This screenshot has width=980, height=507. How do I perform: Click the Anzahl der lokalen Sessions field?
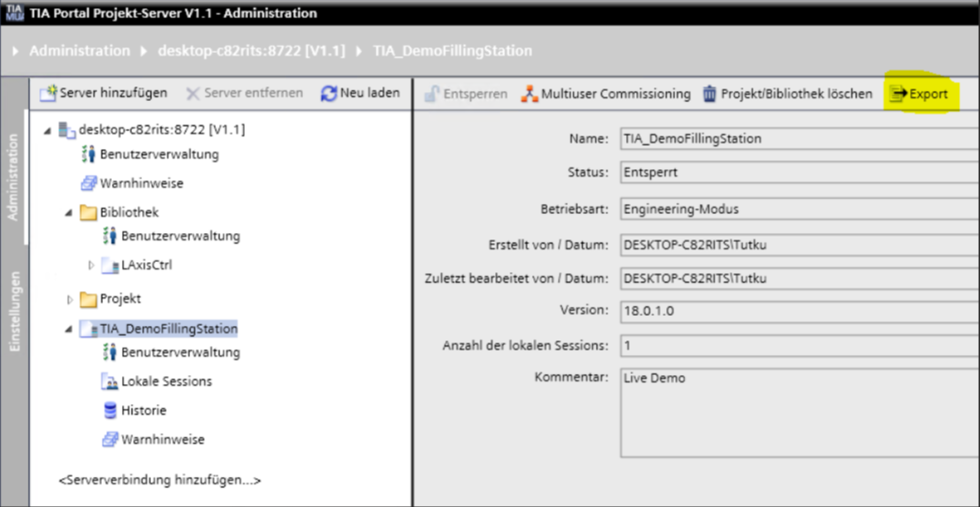click(799, 345)
